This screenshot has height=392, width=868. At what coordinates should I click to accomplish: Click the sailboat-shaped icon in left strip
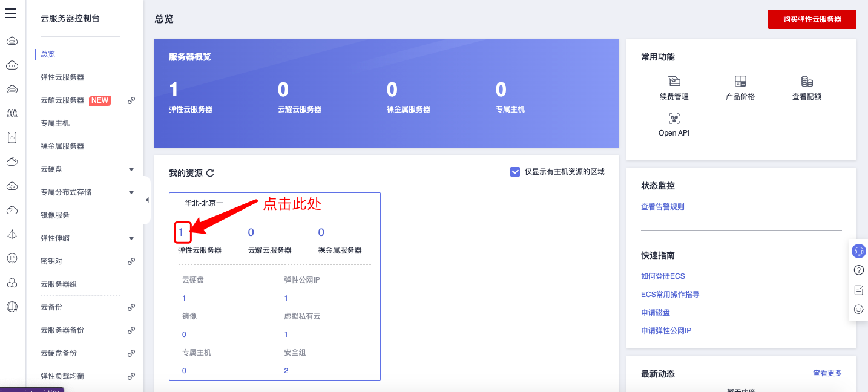[12, 234]
